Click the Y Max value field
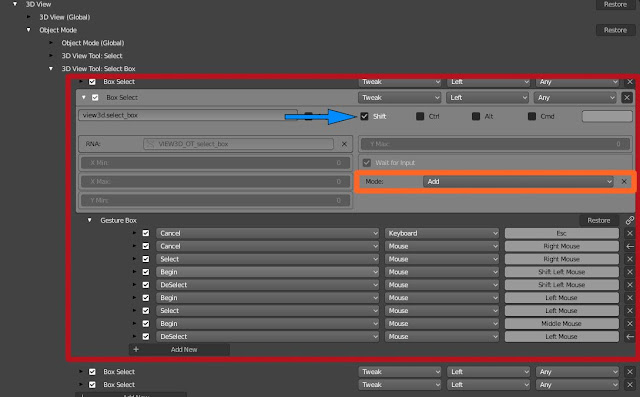The height and width of the screenshot is (397, 640). pyautogui.click(x=495, y=144)
